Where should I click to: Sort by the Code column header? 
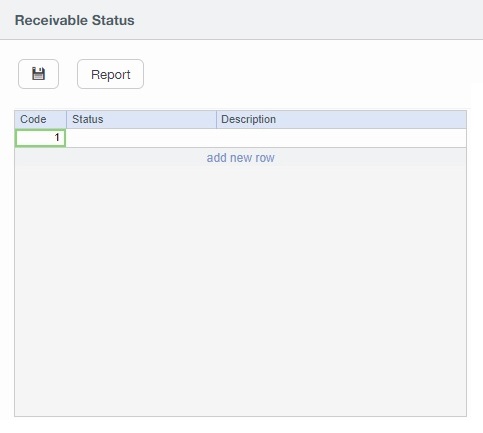[40, 119]
